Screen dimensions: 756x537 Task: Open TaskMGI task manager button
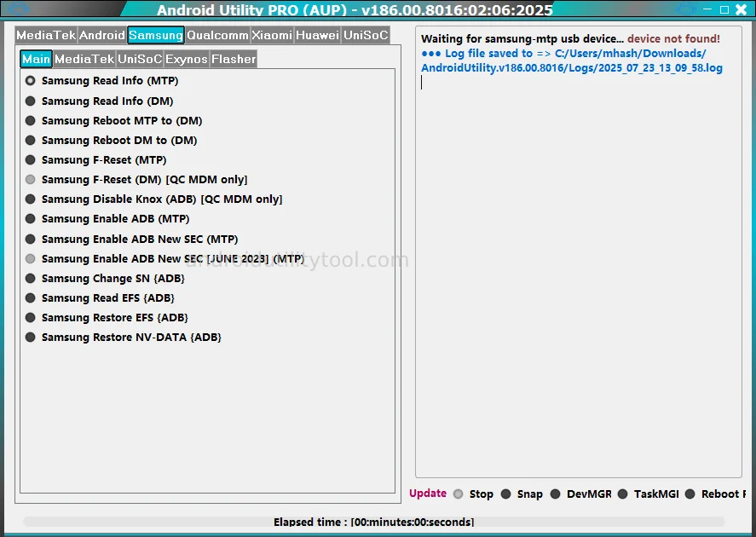click(649, 494)
